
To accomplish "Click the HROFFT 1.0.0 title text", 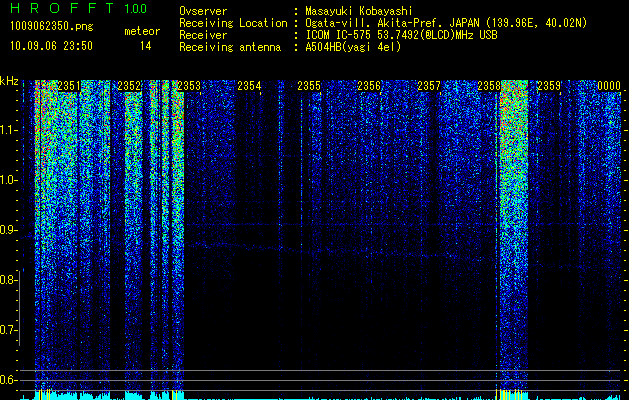I will (x=78, y=8).
